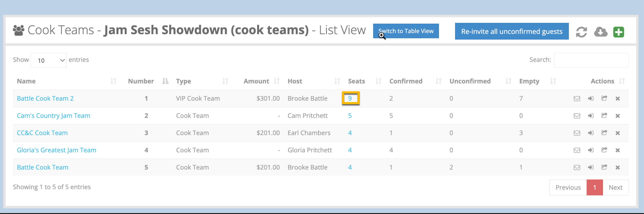Click the $301.00 amount cell
Image resolution: width=644 pixels, height=214 pixels.
[268, 99]
